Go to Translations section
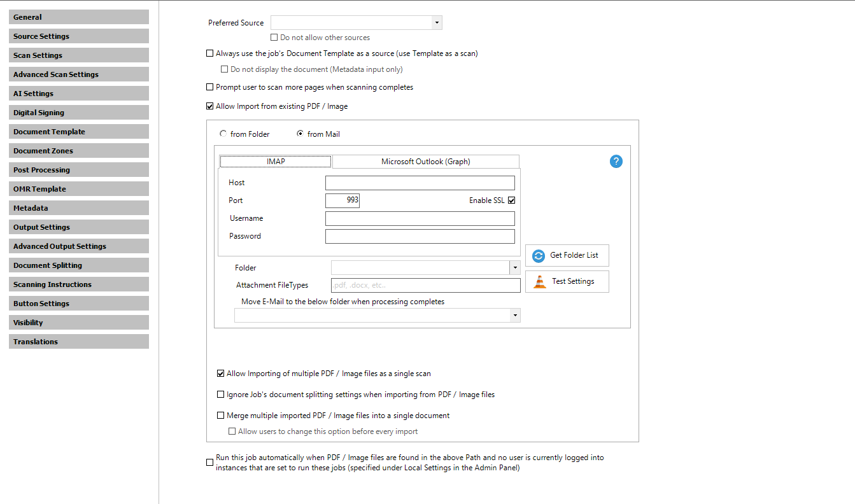855x504 pixels. 79,342
